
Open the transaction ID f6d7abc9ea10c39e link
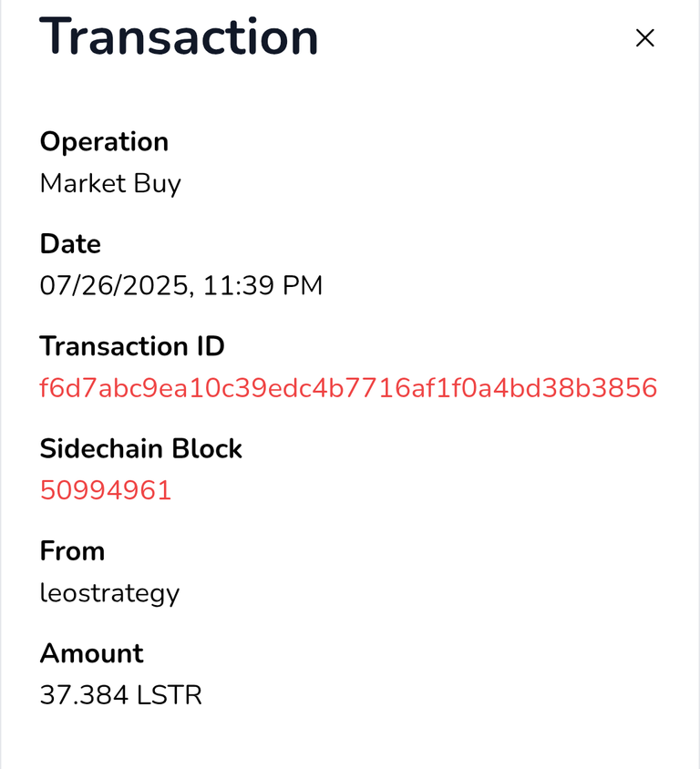pyautogui.click(x=348, y=388)
